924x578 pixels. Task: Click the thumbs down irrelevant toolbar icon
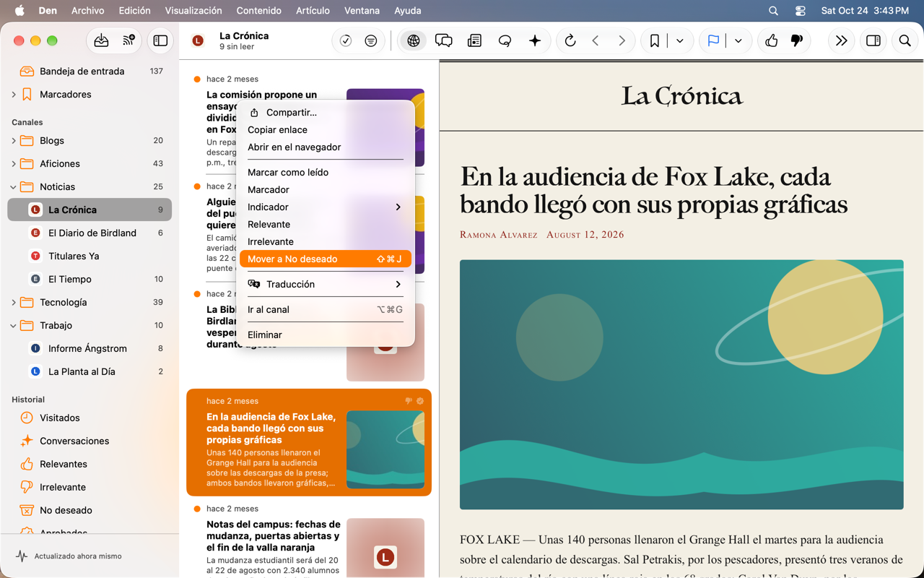797,41
